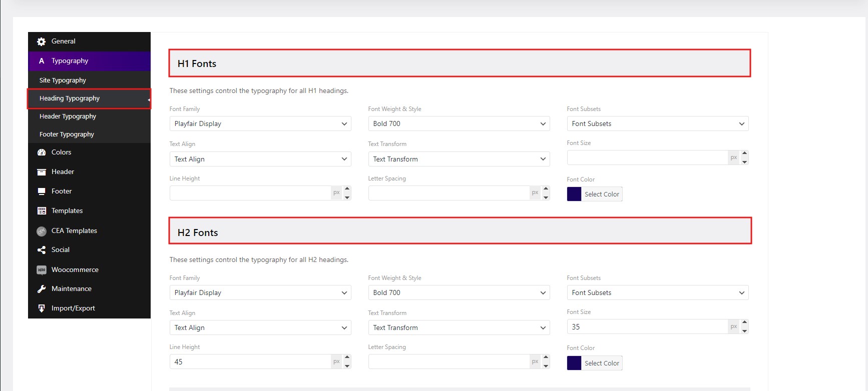The height and width of the screenshot is (391, 868).
Task: Increase H2 Font Size with up arrow
Action: pos(744,322)
